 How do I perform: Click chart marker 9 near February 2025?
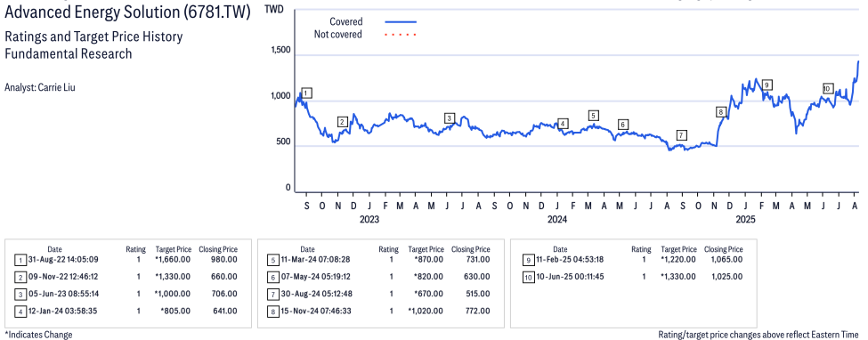click(767, 85)
